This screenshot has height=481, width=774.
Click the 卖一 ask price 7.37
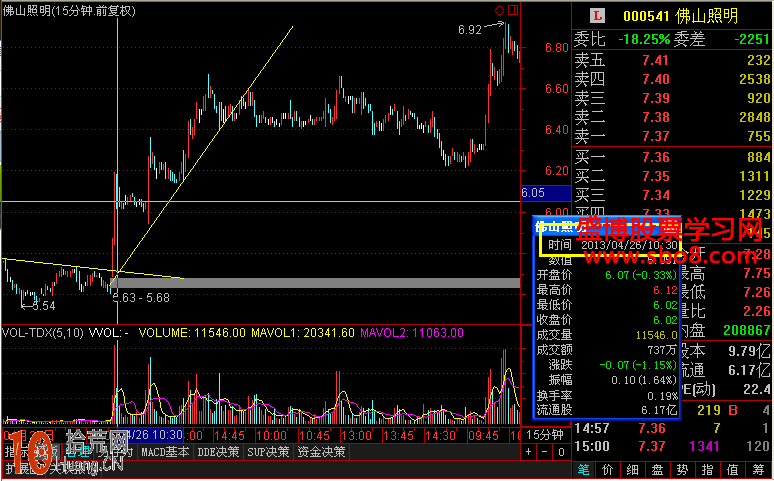pos(656,136)
